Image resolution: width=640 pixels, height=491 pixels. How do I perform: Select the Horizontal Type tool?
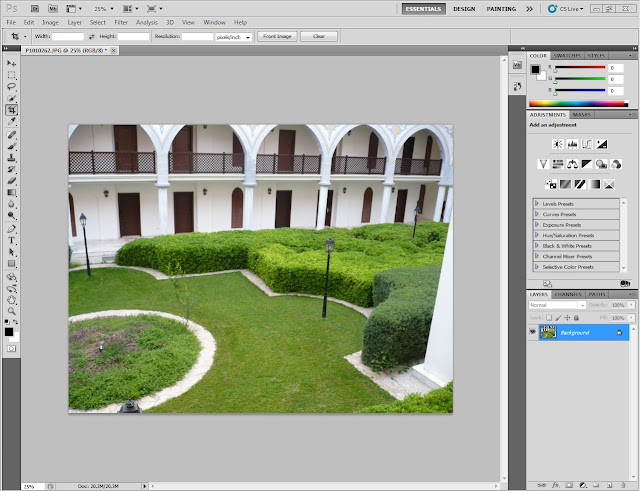tap(11, 240)
